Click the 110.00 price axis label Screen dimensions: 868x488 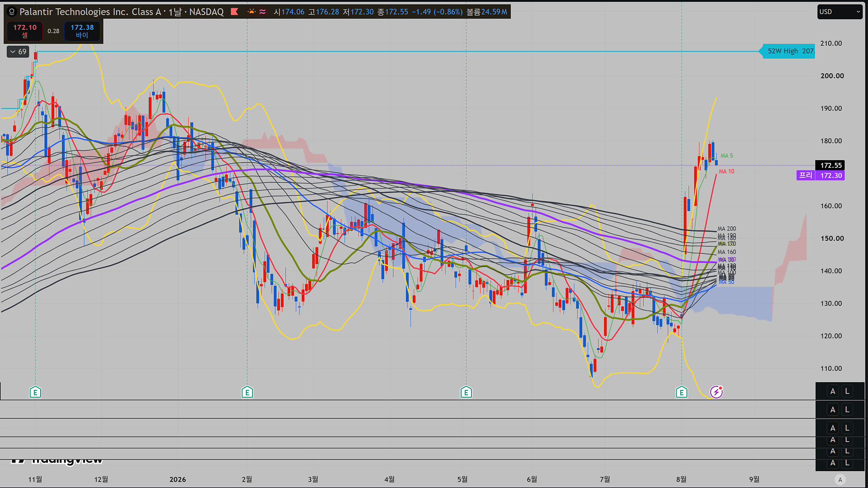(x=831, y=369)
